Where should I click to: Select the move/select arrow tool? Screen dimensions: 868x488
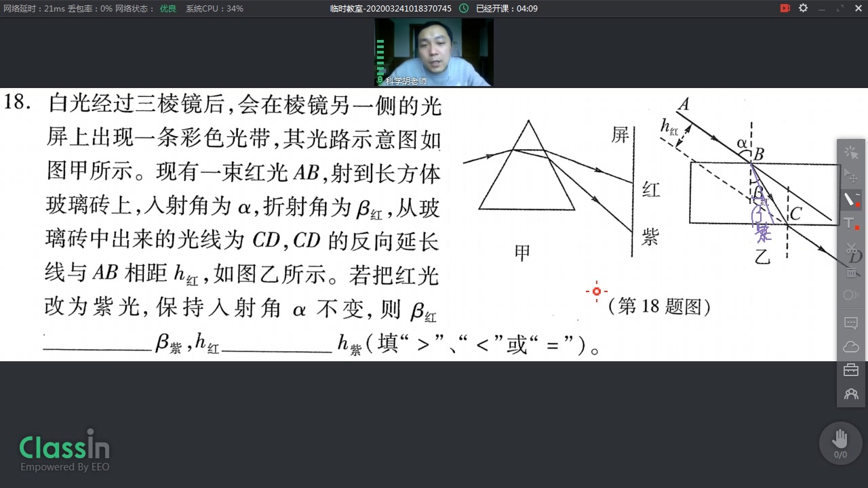pyautogui.click(x=851, y=176)
